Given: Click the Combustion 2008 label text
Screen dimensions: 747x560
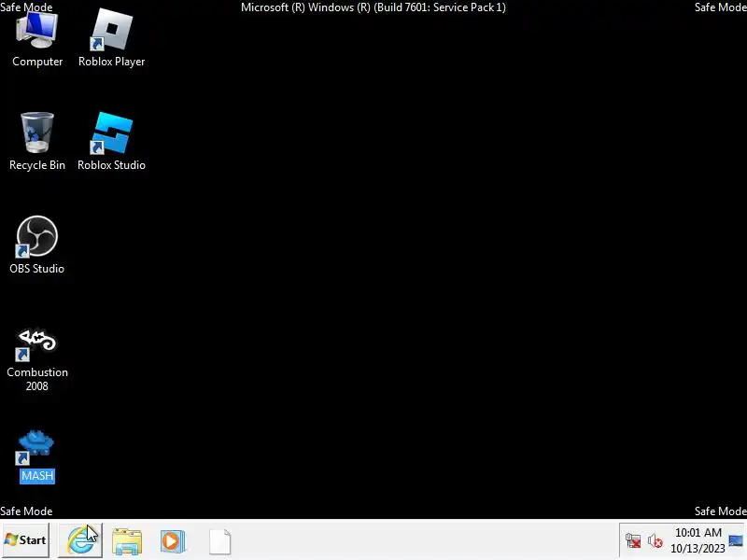Looking at the screenshot, I should 37,379.
